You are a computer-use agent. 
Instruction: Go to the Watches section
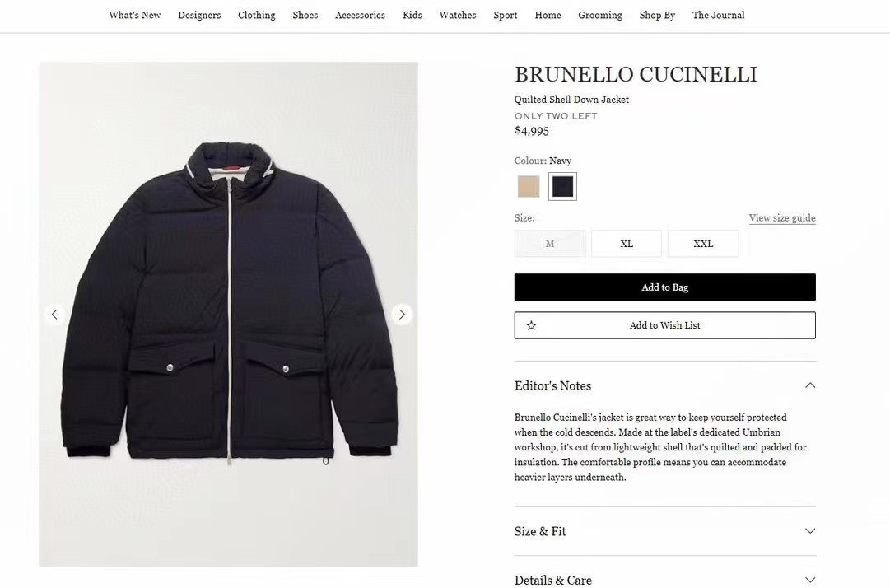click(x=458, y=16)
